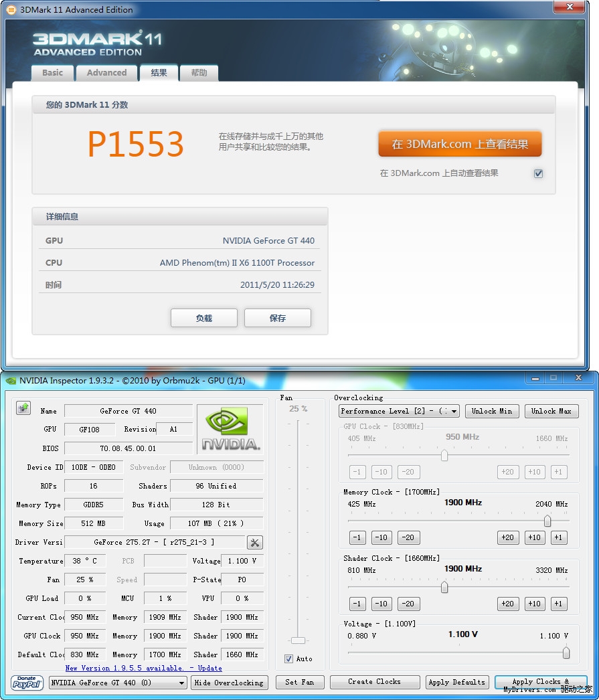Minimize the NVIDIA Inspector window

coord(535,378)
